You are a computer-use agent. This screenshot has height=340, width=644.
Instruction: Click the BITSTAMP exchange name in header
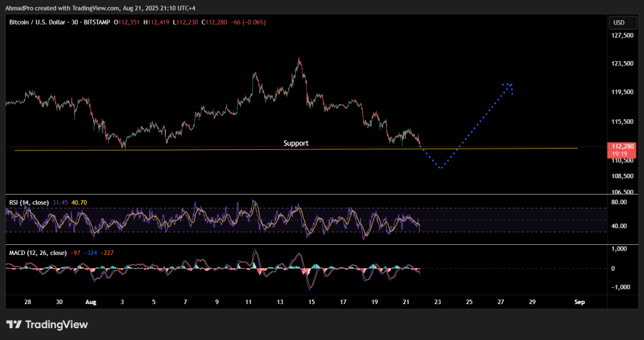[x=94, y=23]
